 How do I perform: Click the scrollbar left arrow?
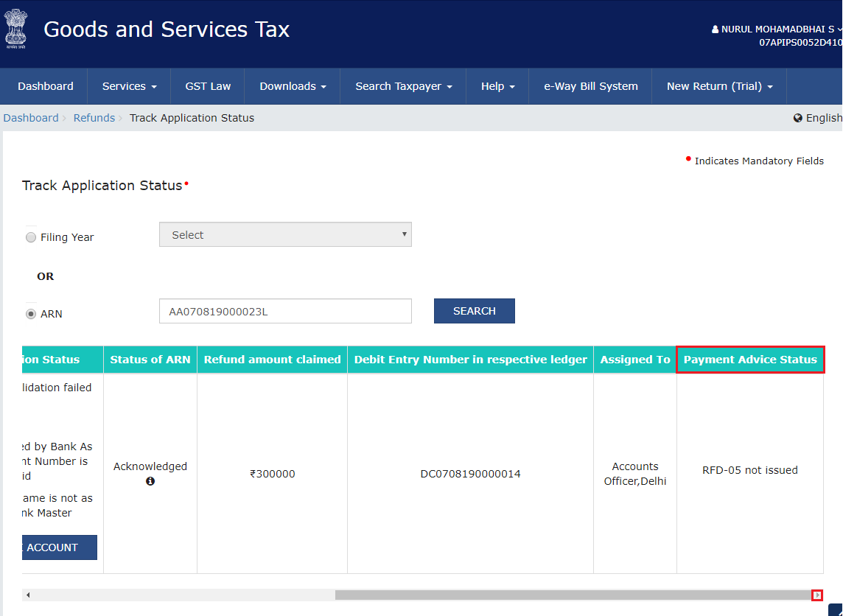click(x=28, y=595)
